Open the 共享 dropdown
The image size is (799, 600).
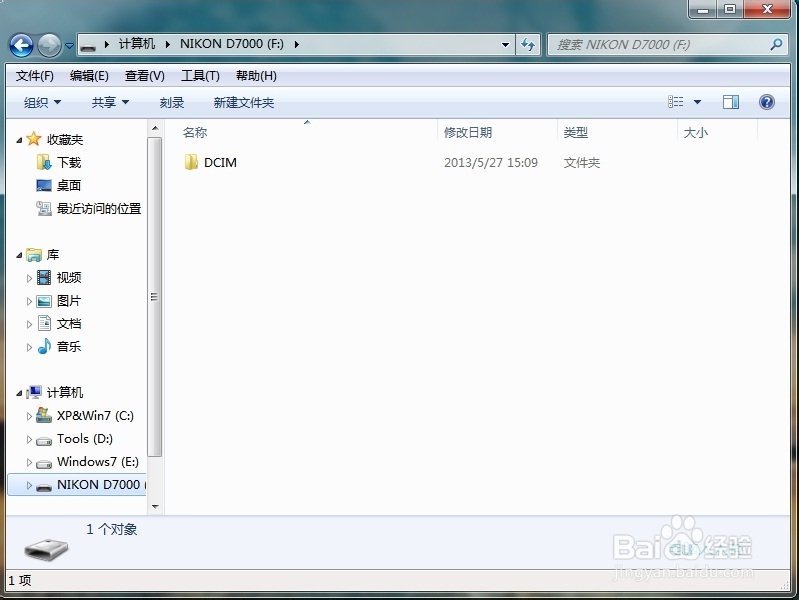110,102
